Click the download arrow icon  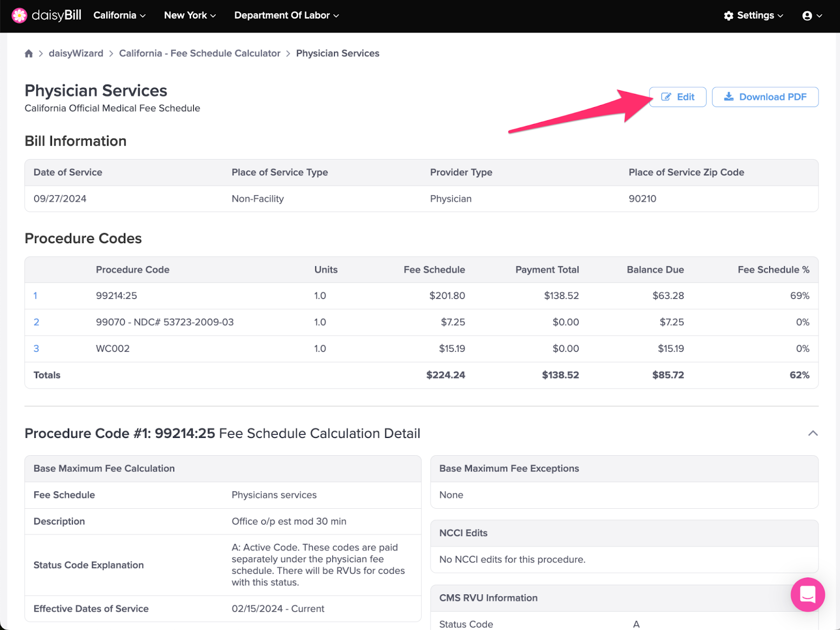[x=729, y=97]
